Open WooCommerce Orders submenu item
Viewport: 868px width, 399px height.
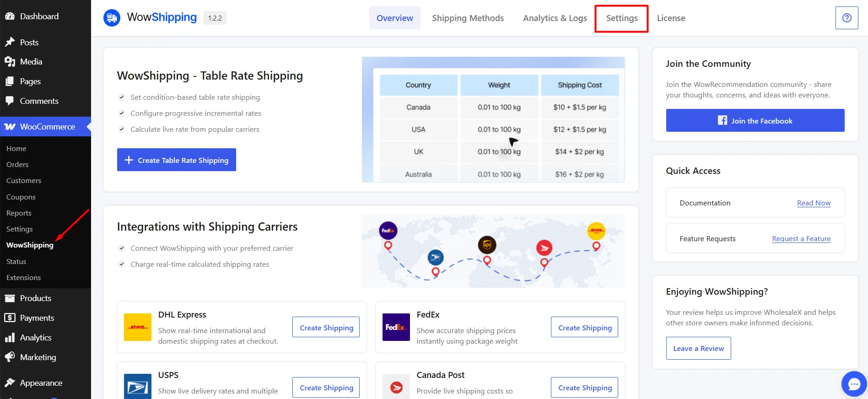tap(17, 165)
